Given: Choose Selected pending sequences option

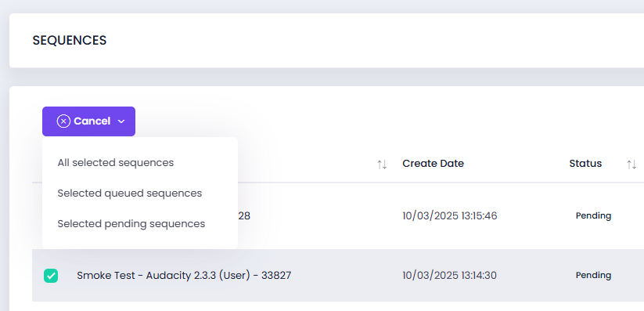Looking at the screenshot, I should (x=131, y=224).
